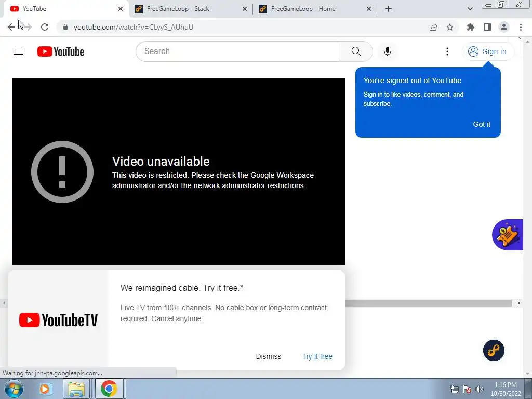Viewport: 532px width, 399px height.
Task: Click the horizontal scrollbar track
Action: click(x=428, y=303)
